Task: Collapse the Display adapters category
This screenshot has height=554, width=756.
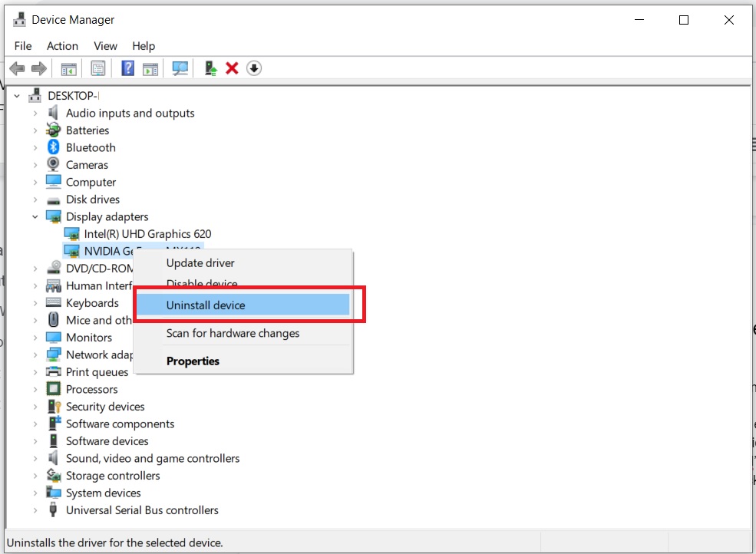Action: pos(35,217)
